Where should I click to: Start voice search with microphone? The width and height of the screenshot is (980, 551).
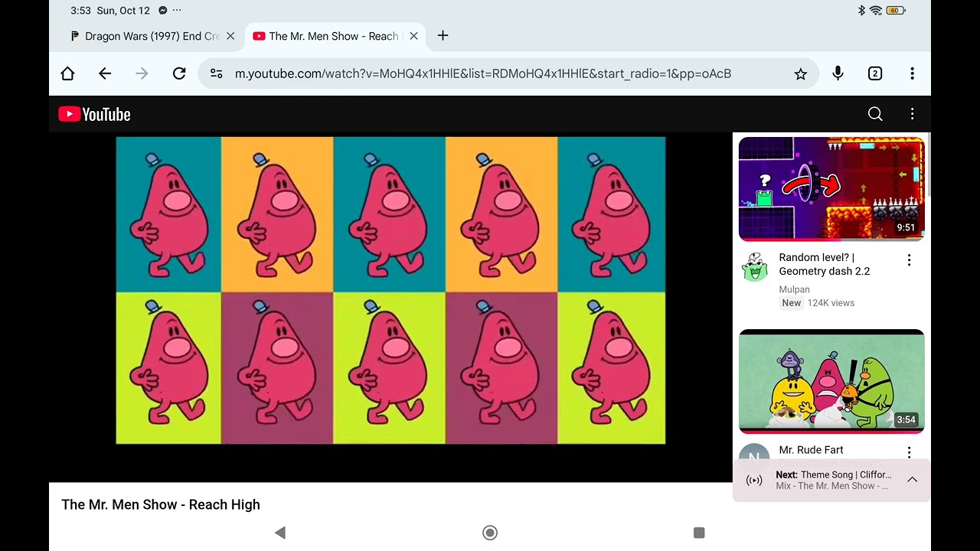(x=838, y=73)
